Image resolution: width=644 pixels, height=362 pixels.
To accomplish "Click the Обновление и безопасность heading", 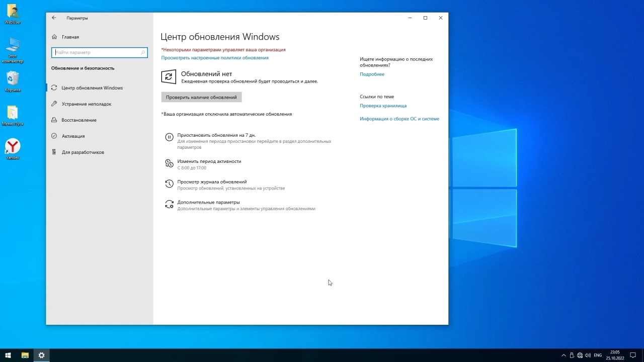I will click(x=83, y=68).
